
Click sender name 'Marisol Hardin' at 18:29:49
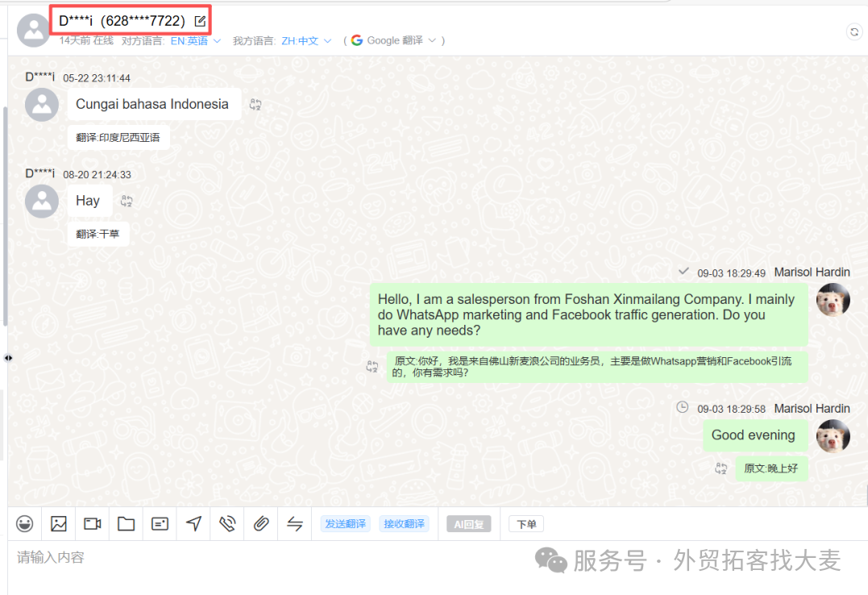(x=812, y=272)
